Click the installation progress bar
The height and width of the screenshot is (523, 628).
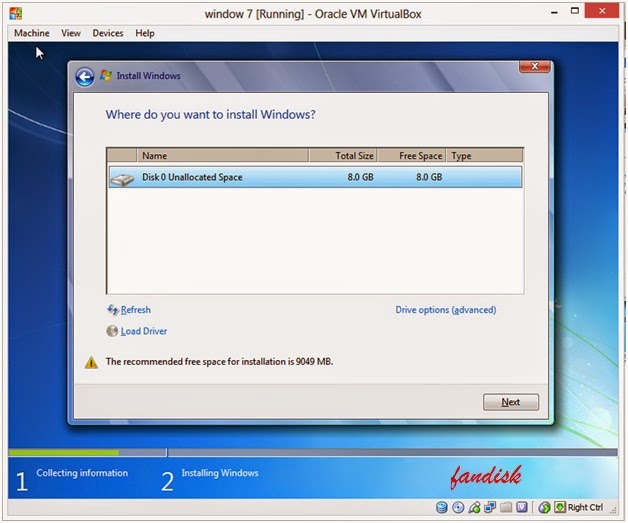click(x=313, y=453)
